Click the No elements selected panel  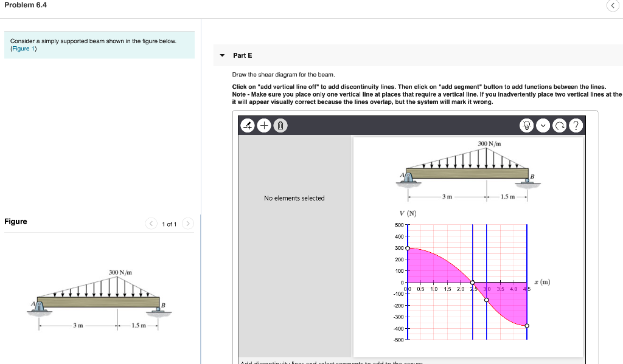point(294,198)
